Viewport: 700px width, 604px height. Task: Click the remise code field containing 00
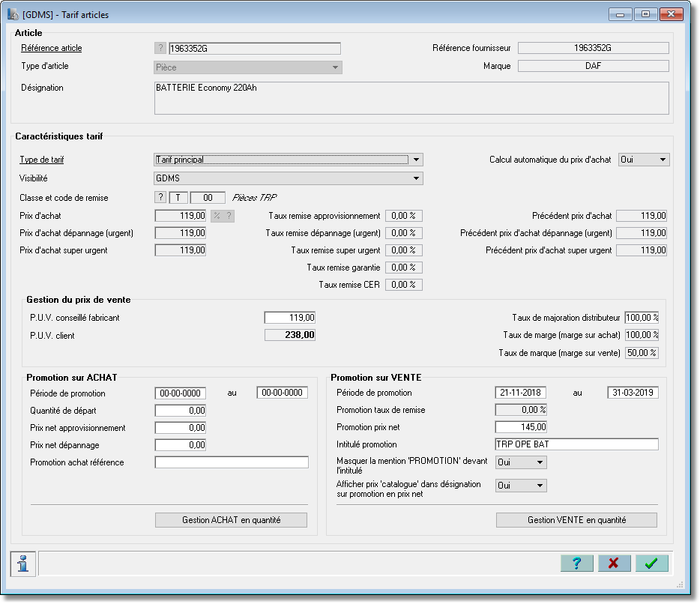pyautogui.click(x=208, y=197)
